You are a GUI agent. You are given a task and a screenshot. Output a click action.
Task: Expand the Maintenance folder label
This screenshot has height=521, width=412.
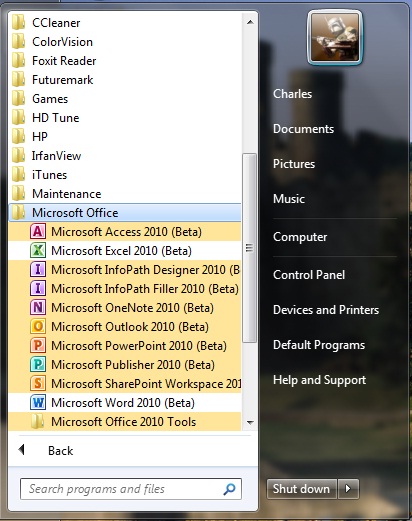coord(67,194)
